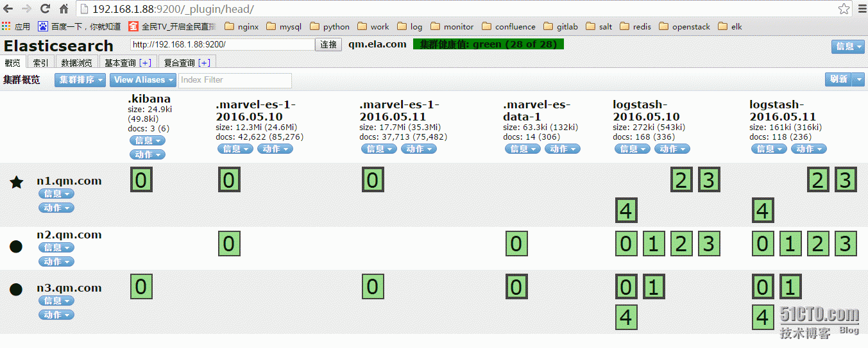The width and height of the screenshot is (868, 348).
Task: Reload the page with the refresh icon
Action: [x=46, y=9]
